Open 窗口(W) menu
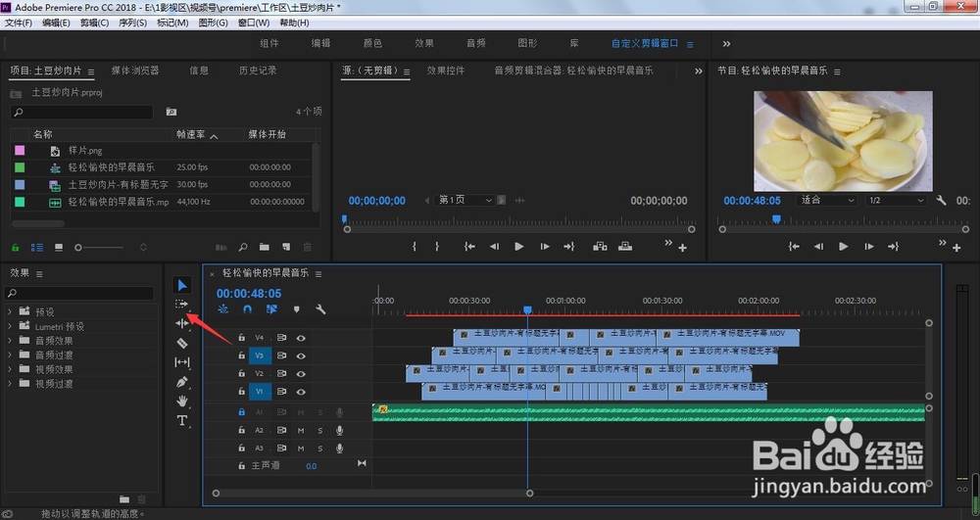980x520 pixels. 254,23
